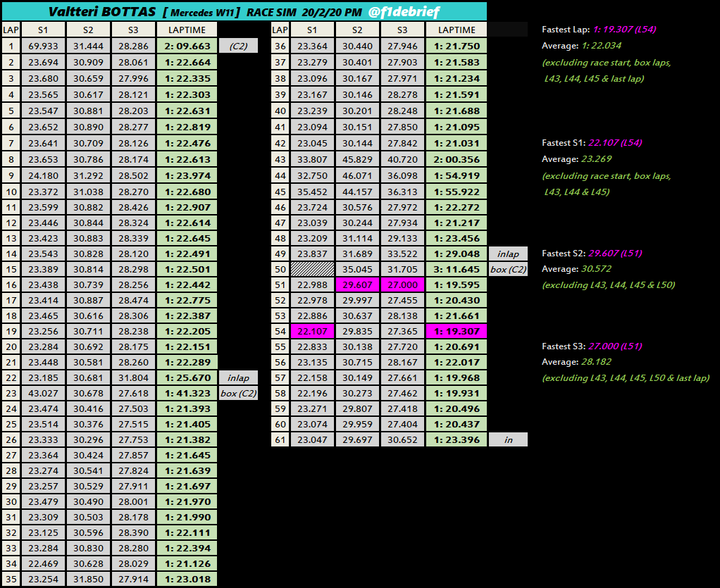This screenshot has height=588, width=720.
Task: Click lap 35 laptime 1:23.018
Action: (x=187, y=580)
